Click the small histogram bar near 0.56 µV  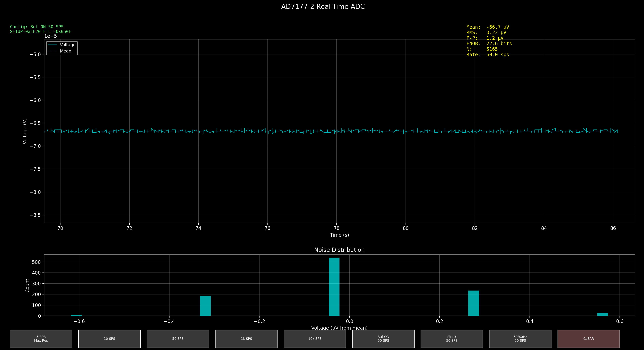603,314
